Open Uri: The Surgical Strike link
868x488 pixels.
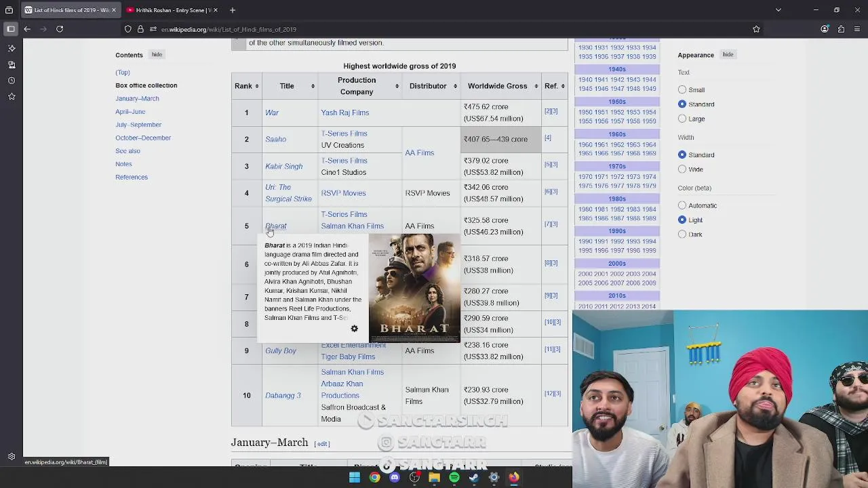point(288,193)
